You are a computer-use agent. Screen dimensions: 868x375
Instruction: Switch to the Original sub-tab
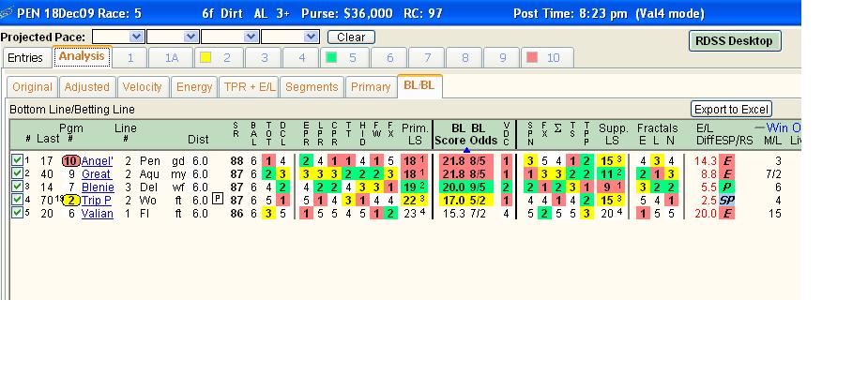32,87
